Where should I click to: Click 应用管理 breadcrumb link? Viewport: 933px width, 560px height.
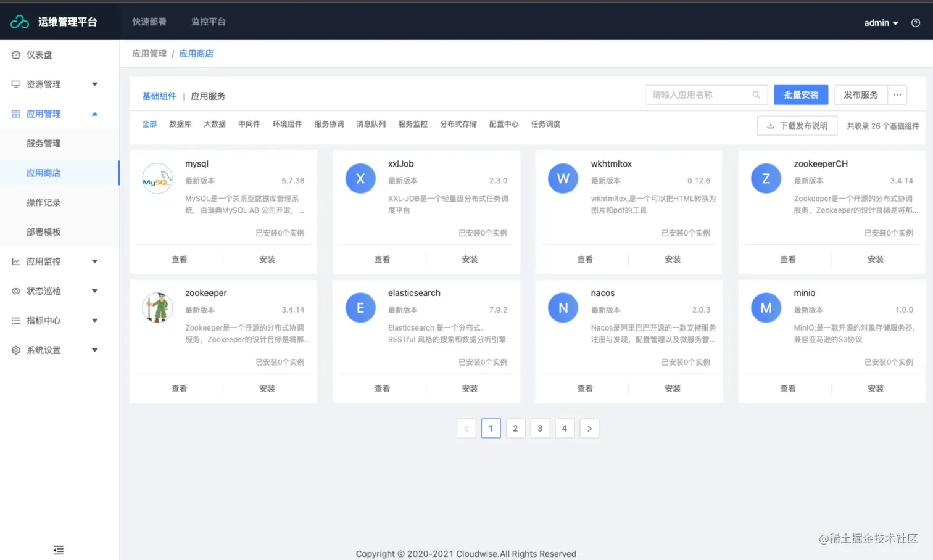[x=149, y=54]
